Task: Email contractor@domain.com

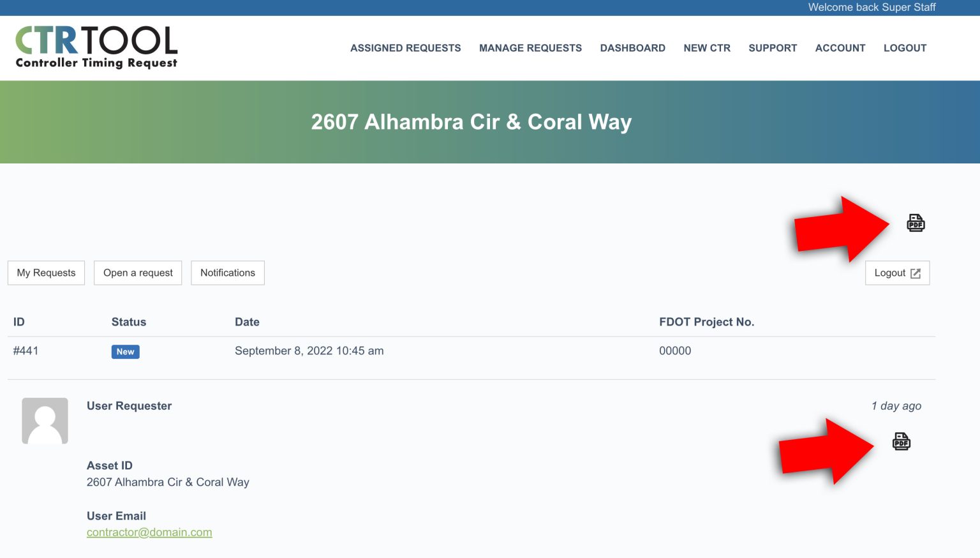Action: (149, 532)
